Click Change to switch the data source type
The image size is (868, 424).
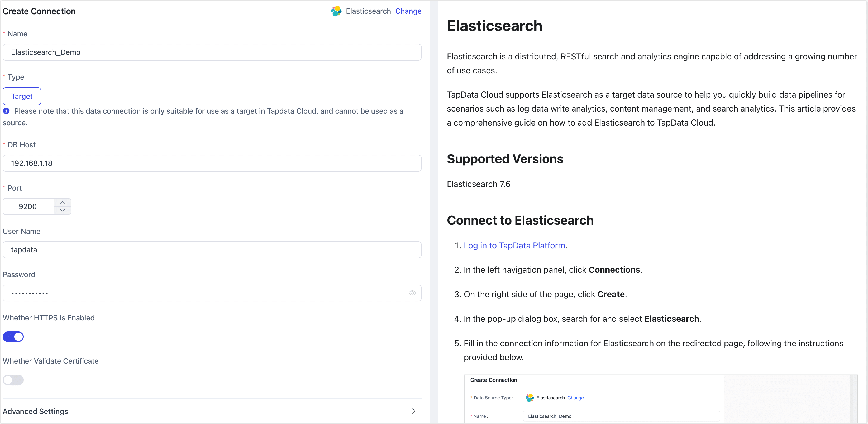pos(408,11)
